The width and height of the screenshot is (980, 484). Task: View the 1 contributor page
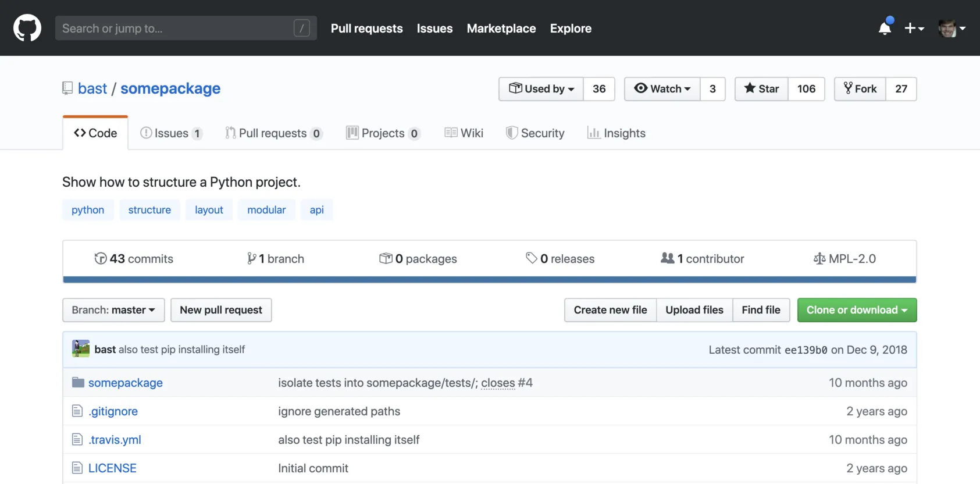703,259
